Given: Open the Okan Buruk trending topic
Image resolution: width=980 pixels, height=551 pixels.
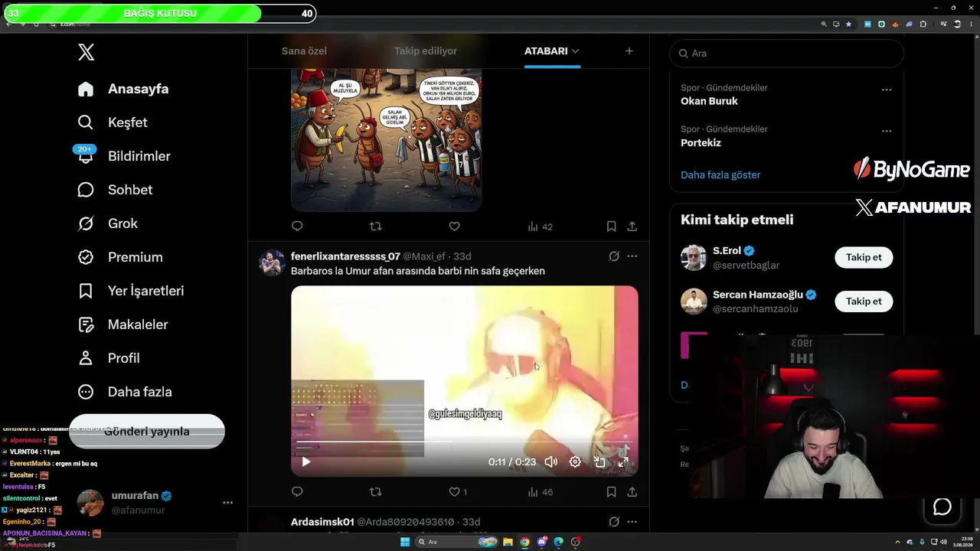Looking at the screenshot, I should [x=709, y=101].
